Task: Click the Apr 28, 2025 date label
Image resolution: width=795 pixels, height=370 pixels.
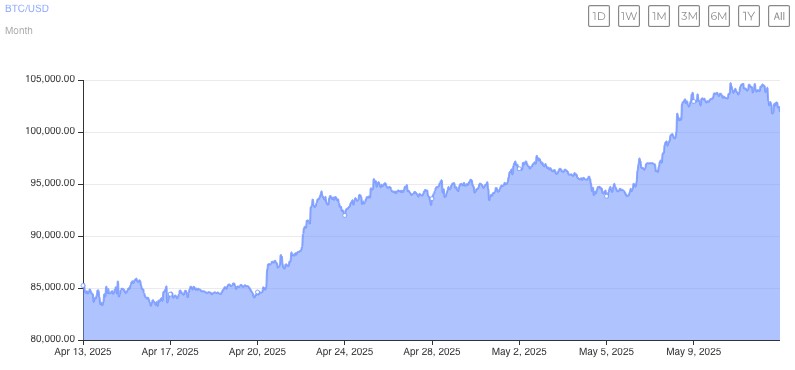Action: [432, 351]
